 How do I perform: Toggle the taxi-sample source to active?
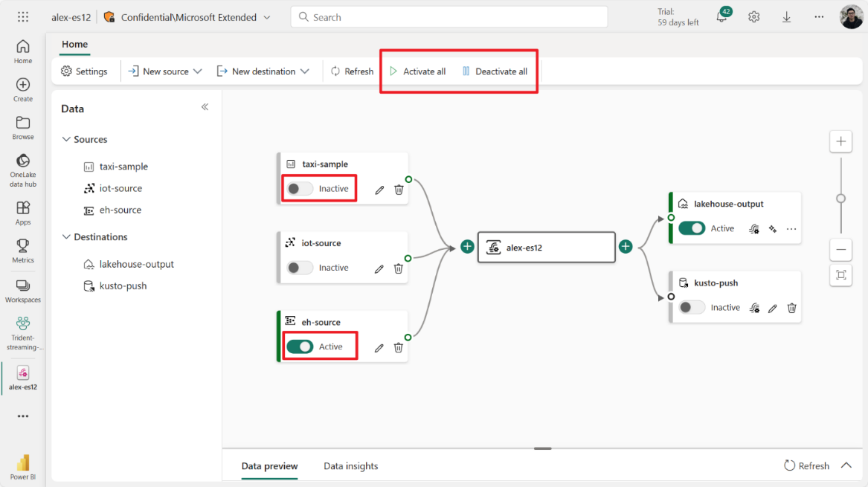tap(300, 189)
